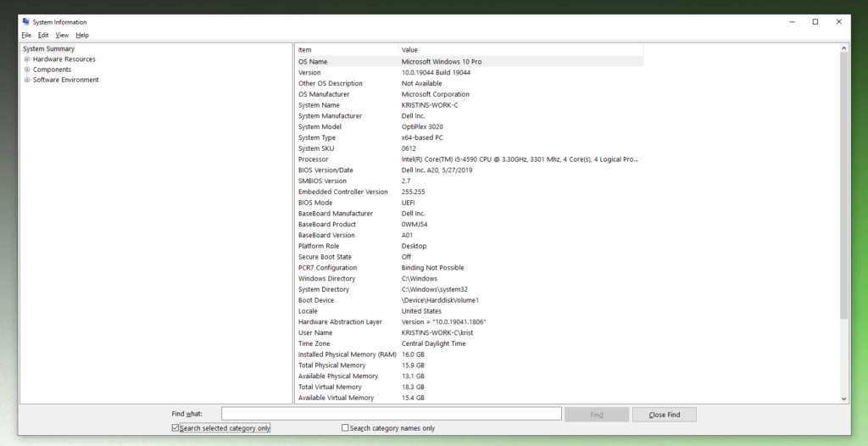Click value 'UEFI' for BIOS Mode
The width and height of the screenshot is (868, 446).
[408, 203]
